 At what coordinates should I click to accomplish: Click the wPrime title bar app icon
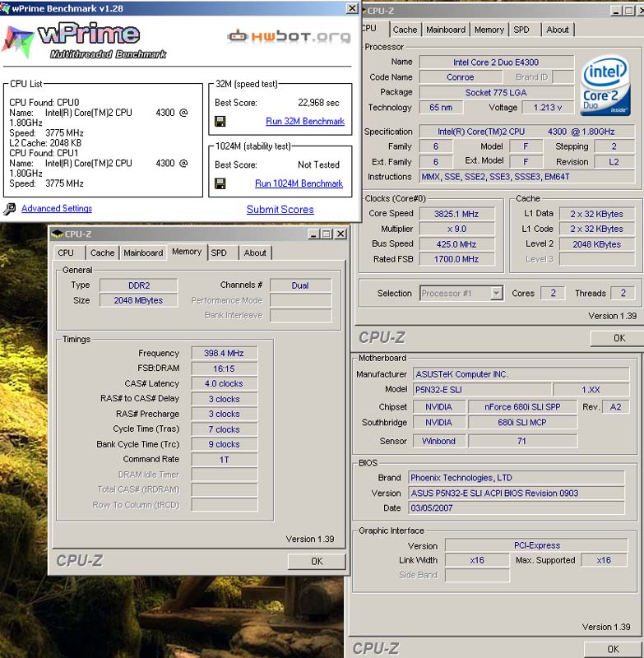(5, 8)
